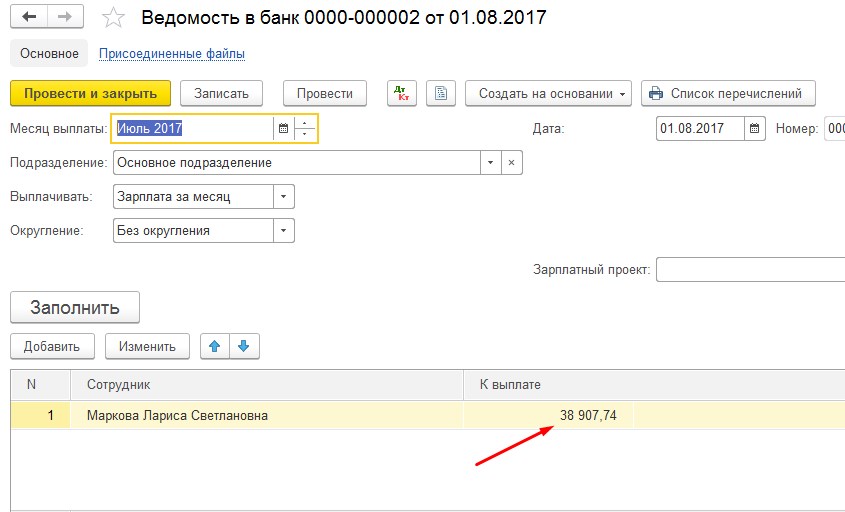This screenshot has height=512, width=845.
Task: Click the Дата field showing 01.08.2017
Action: [700, 128]
